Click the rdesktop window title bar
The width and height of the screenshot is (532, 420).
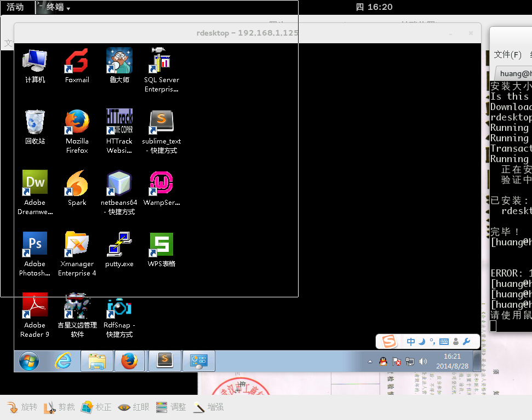point(247,33)
